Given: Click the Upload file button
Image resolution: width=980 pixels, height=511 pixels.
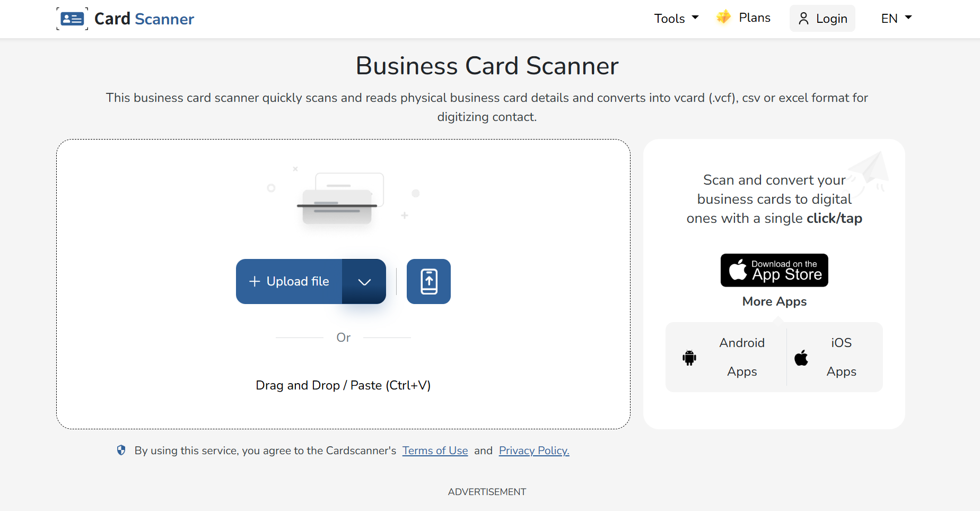Looking at the screenshot, I should [x=297, y=281].
